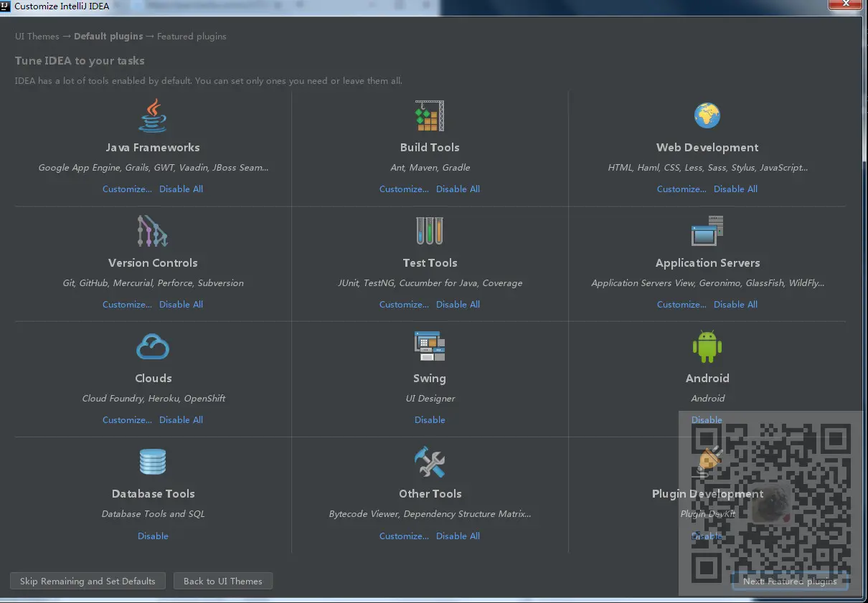
Task: Click the Test Tools heading
Action: [x=430, y=263]
